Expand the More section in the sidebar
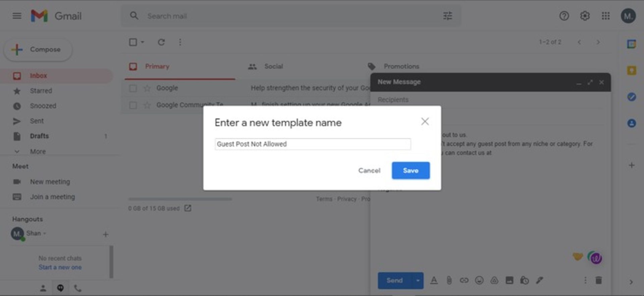 click(38, 152)
